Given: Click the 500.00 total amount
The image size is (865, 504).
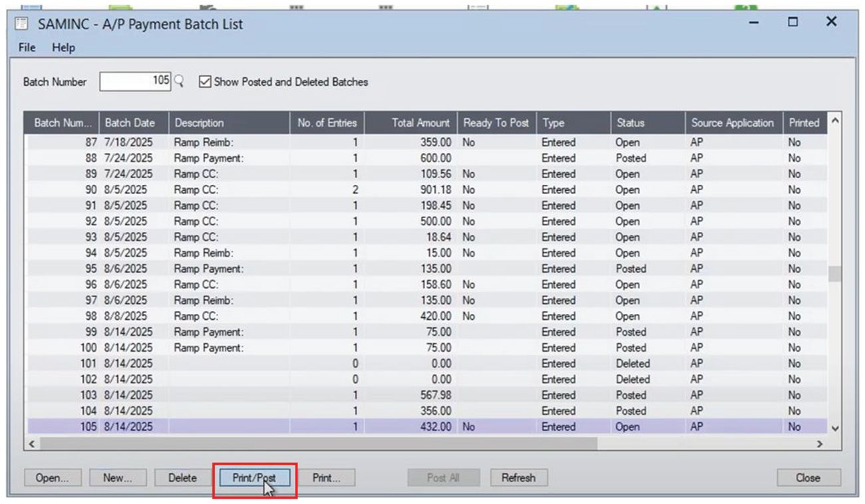Looking at the screenshot, I should point(436,221).
